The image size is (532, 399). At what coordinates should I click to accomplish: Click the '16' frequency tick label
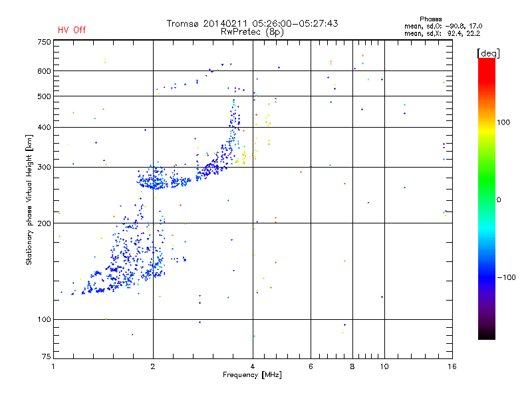point(452,366)
